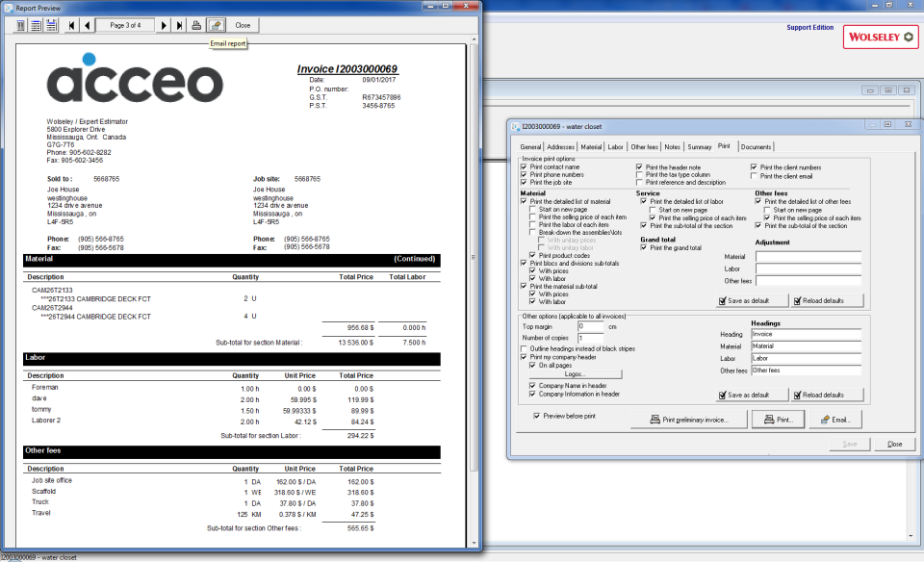Go to the previous report page
Image resolution: width=924 pixels, height=562 pixels.
pyautogui.click(x=87, y=25)
